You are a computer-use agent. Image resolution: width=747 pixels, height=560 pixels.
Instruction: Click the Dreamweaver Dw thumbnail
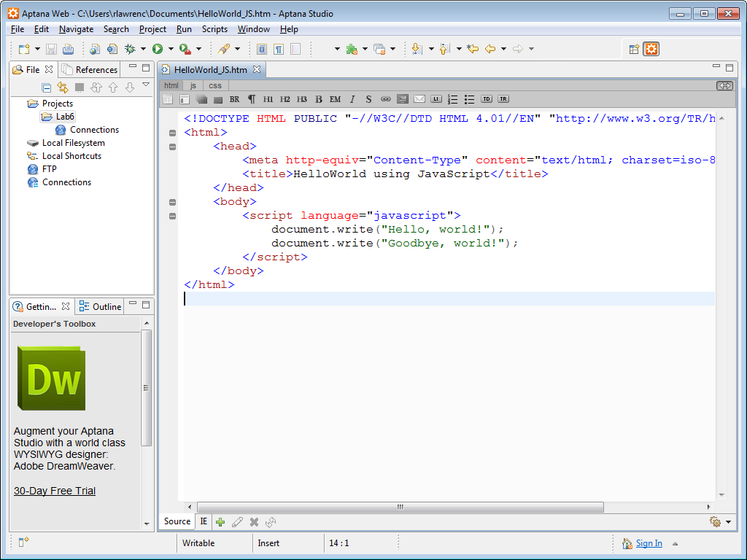pyautogui.click(x=52, y=378)
